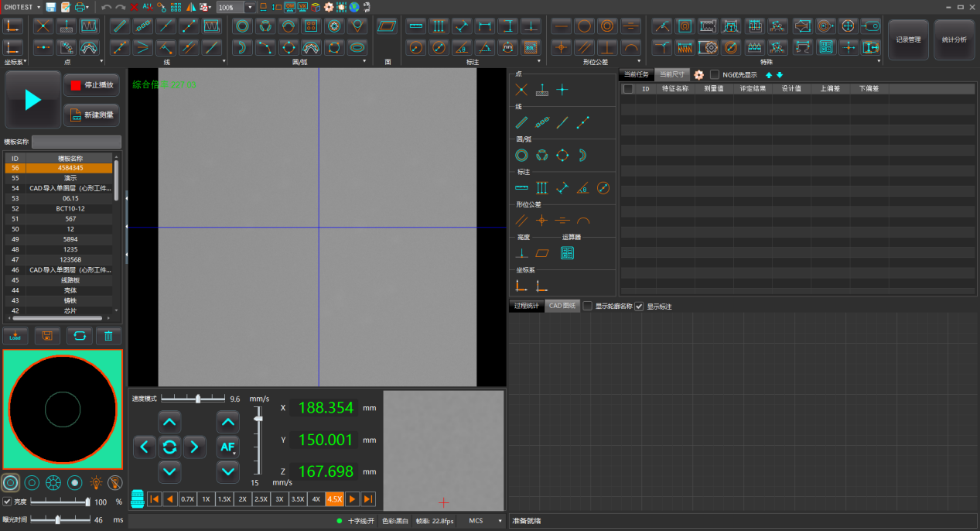Click the 记录管理 button
The width and height of the screenshot is (980, 531).
click(907, 39)
